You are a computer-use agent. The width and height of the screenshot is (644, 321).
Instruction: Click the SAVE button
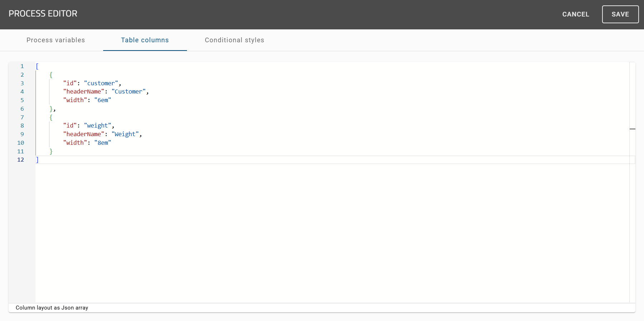coord(620,14)
